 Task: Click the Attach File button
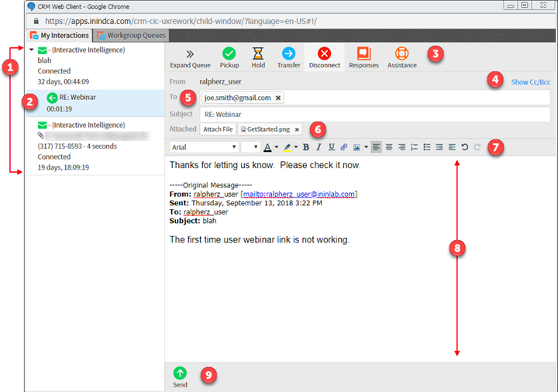click(x=218, y=129)
